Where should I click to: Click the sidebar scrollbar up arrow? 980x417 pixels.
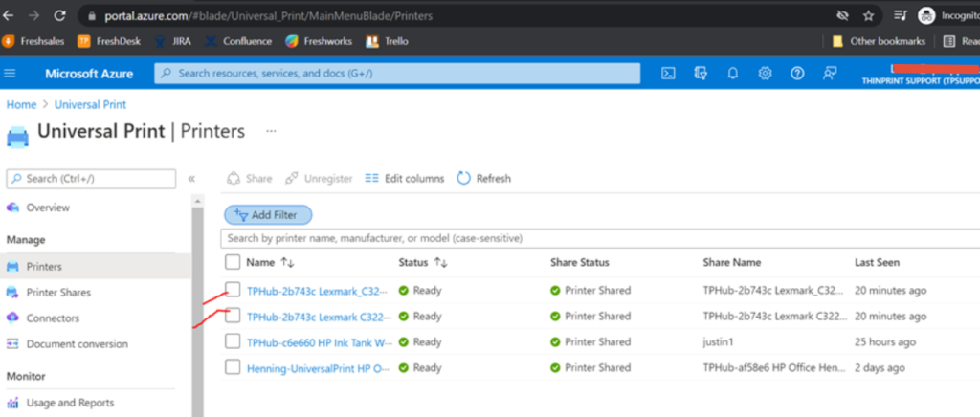[197, 201]
